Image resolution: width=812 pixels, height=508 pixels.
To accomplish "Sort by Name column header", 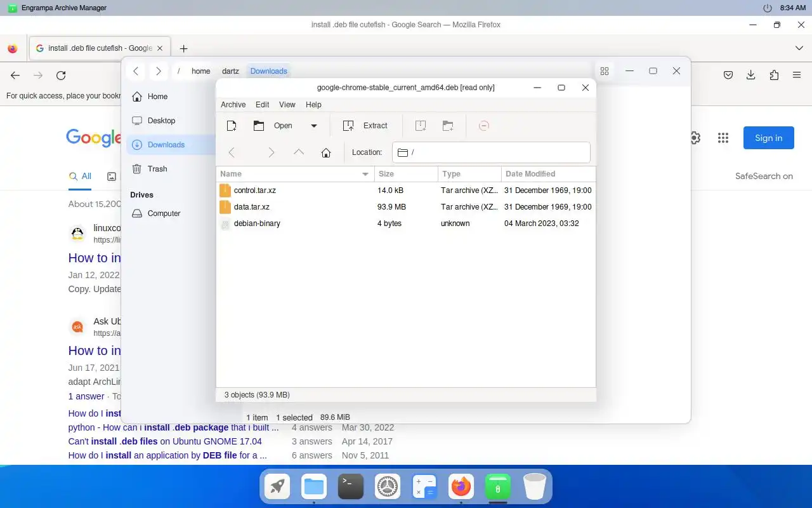I will [295, 174].
